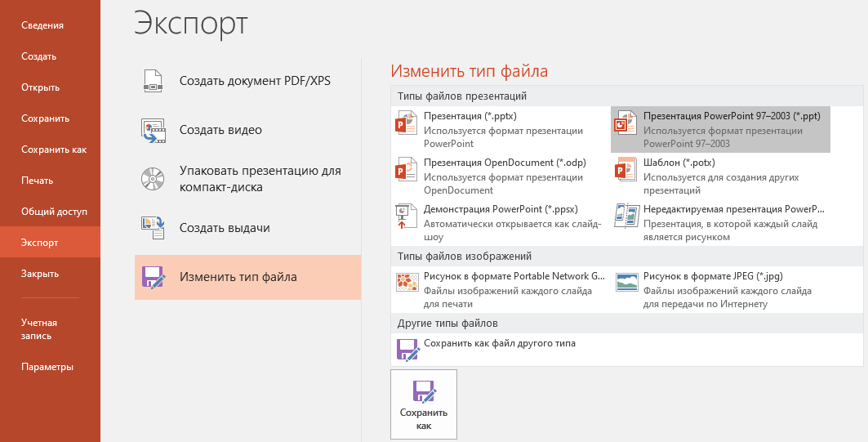Select the JPEG picture format icon
The image size is (868, 442).
pyautogui.click(x=626, y=284)
